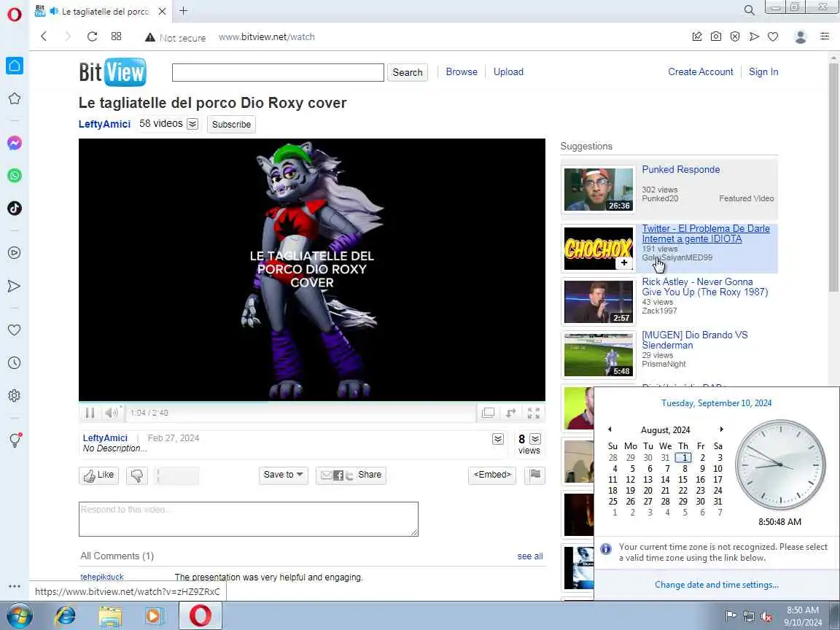Click the edit page icon in the address bar
840x630 pixels.
[697, 36]
